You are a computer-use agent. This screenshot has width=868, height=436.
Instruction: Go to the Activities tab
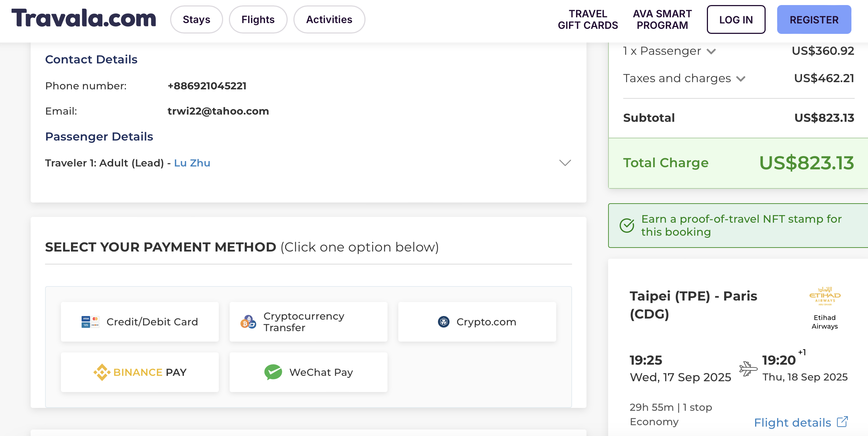(x=329, y=19)
